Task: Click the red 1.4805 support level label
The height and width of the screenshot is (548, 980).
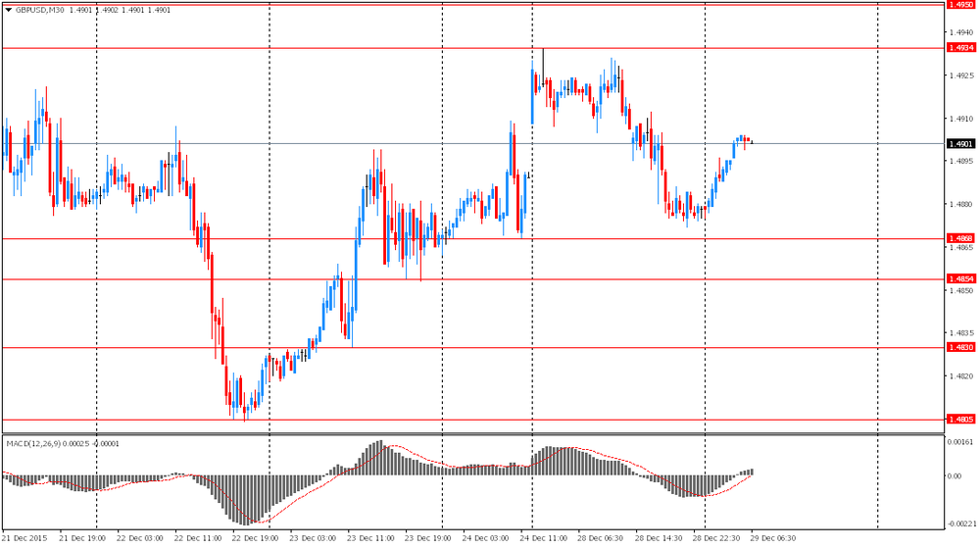Action: pos(960,420)
